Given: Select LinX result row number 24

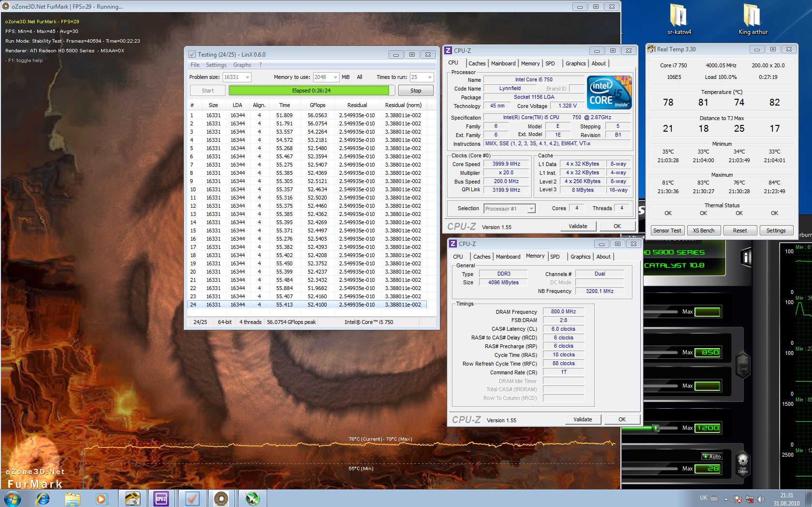Looking at the screenshot, I should [x=307, y=305].
